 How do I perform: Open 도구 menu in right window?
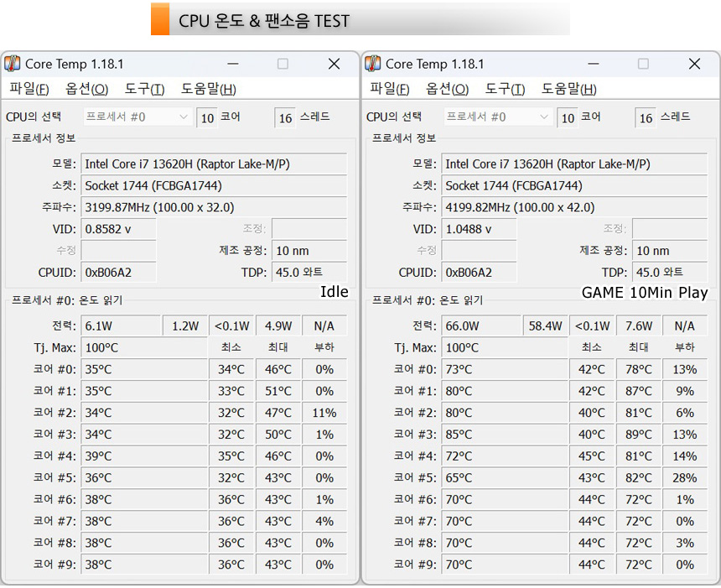(505, 89)
